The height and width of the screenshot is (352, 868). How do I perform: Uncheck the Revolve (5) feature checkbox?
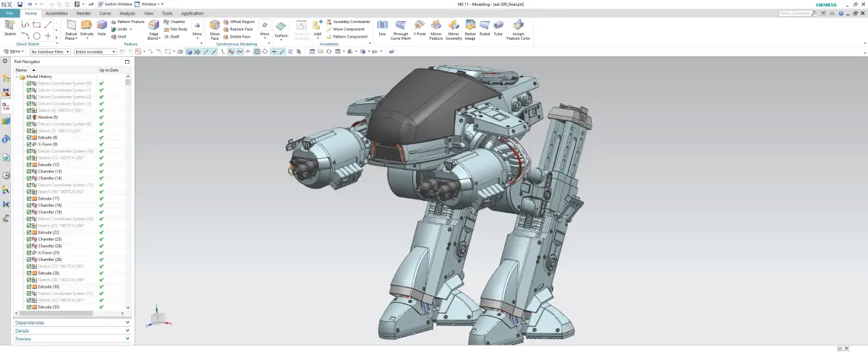(29, 117)
